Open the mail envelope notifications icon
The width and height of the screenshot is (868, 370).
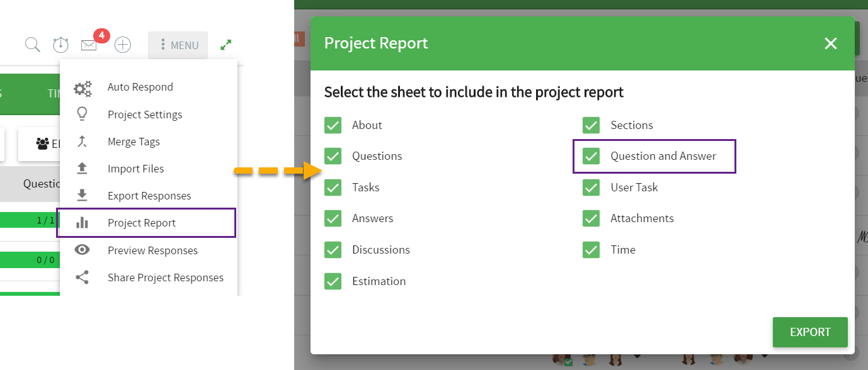click(89, 45)
